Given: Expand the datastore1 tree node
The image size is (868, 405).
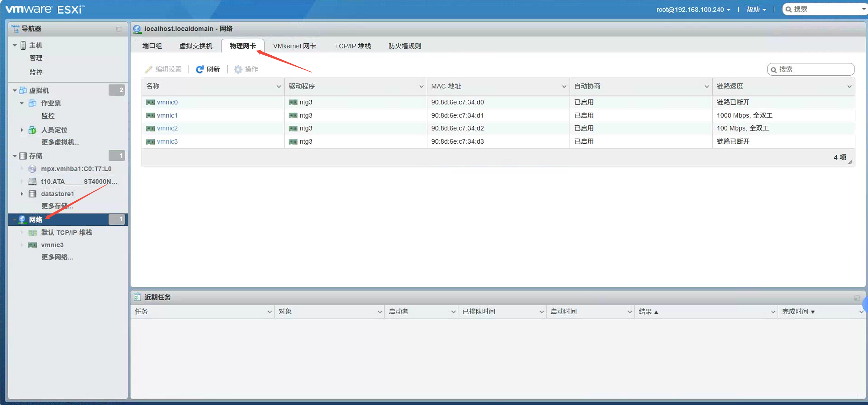Looking at the screenshot, I should pyautogui.click(x=22, y=194).
